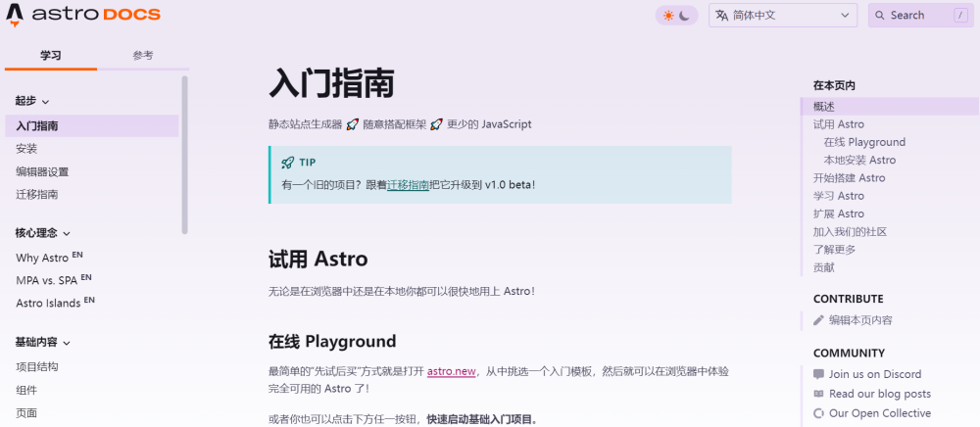Viewport: 980px width, 427px height.
Task: Switch to dark theme moon icon
Action: pyautogui.click(x=685, y=16)
